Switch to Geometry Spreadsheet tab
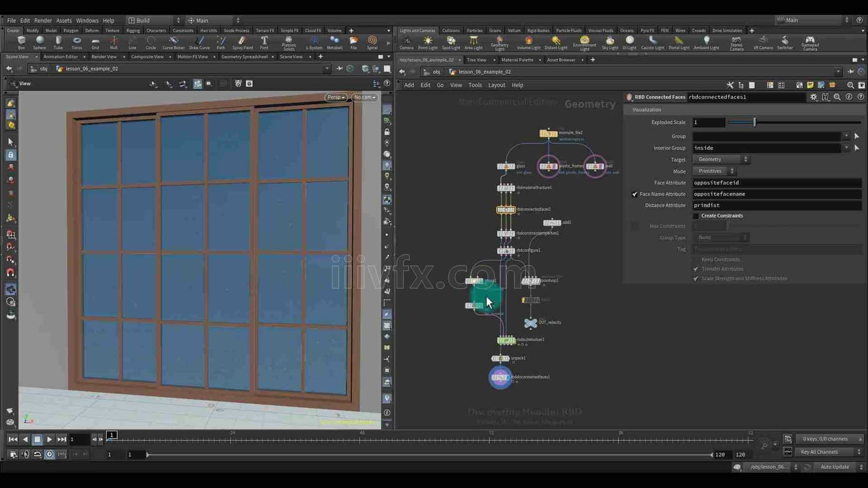This screenshot has height=488, width=868. pyautogui.click(x=245, y=57)
